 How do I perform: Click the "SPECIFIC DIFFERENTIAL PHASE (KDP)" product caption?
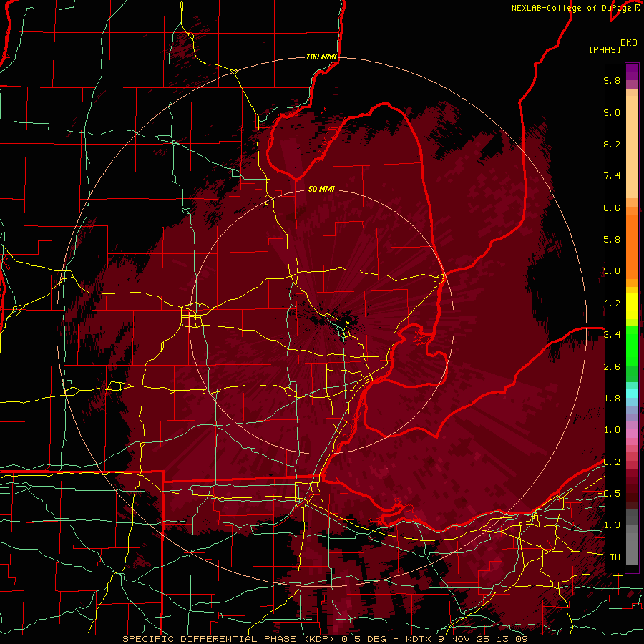click(x=228, y=639)
